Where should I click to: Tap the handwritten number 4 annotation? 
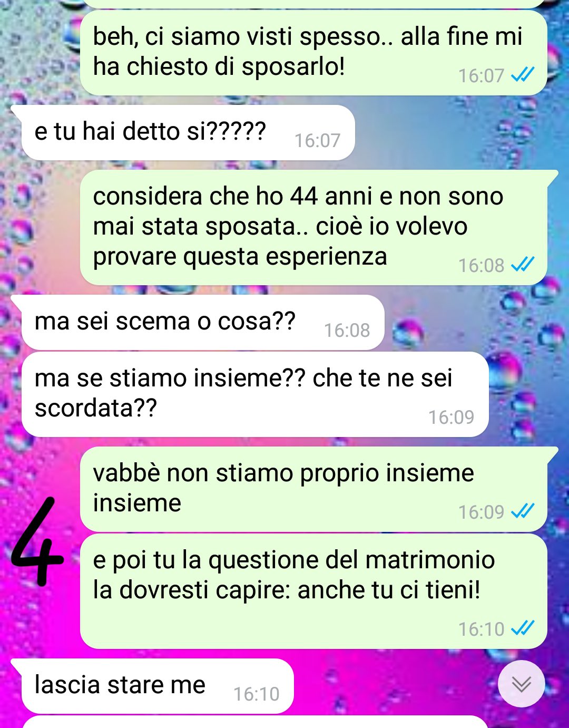[37, 543]
